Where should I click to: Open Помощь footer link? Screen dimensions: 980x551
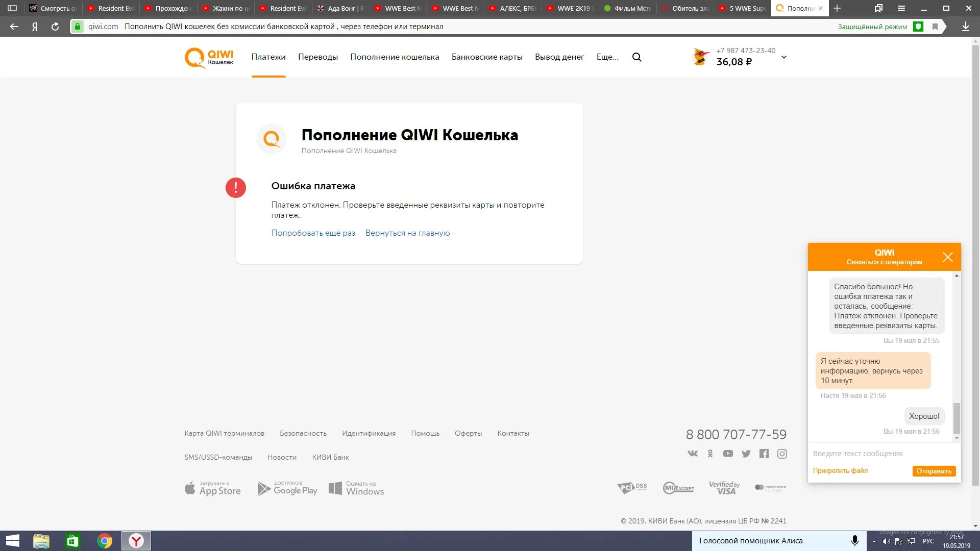(x=425, y=433)
